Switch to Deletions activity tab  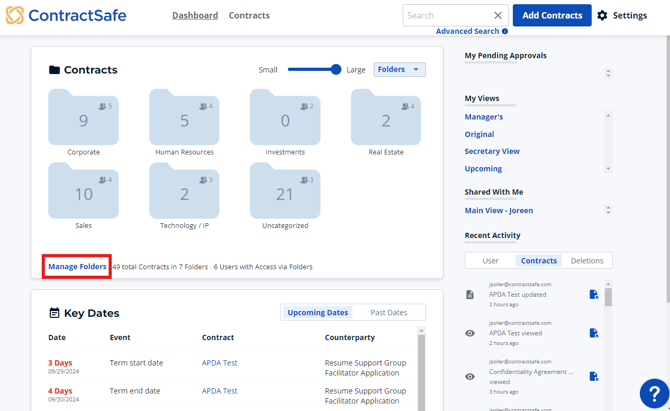(587, 261)
